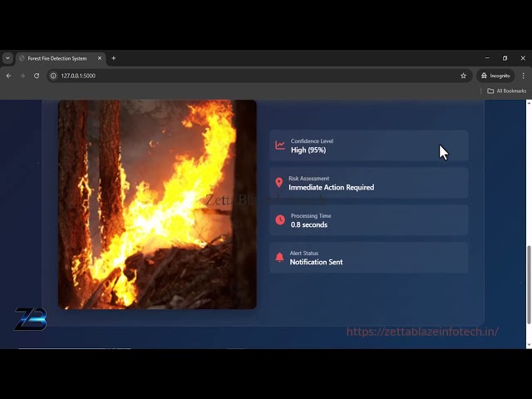Open the All Bookmarks folder

point(506,91)
